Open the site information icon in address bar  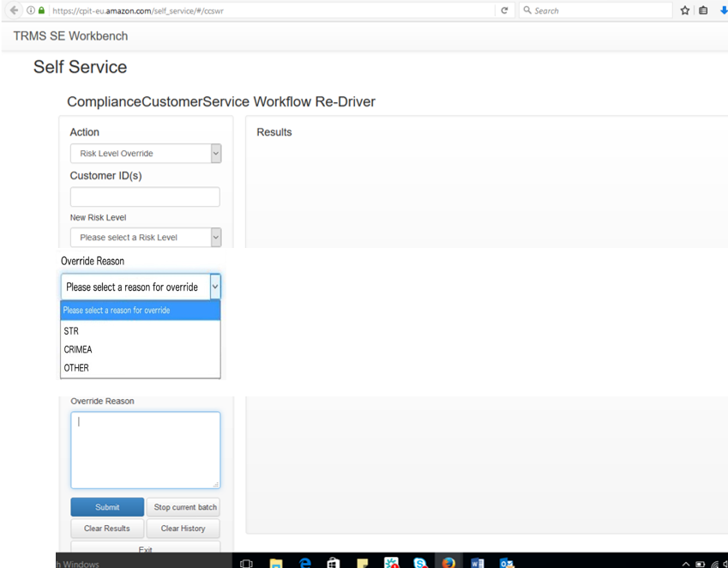click(x=31, y=10)
